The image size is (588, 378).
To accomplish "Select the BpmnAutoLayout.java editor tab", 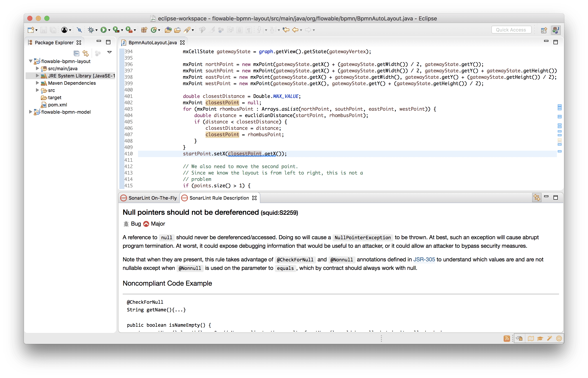I will (x=152, y=43).
